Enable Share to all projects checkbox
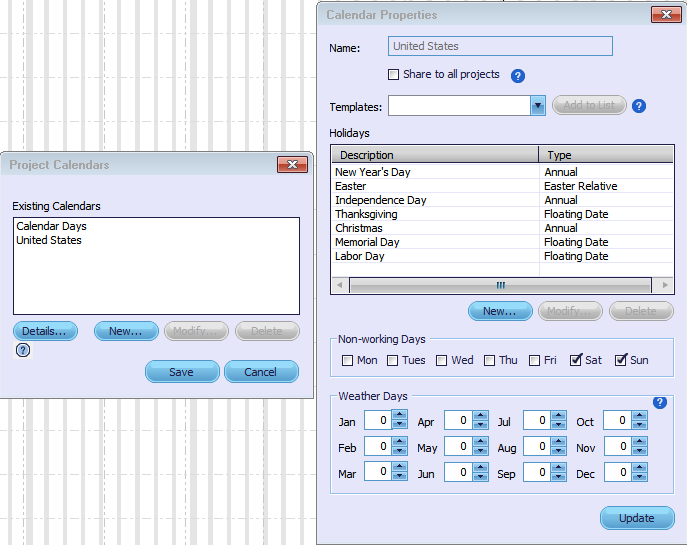This screenshot has height=545, width=687. [393, 74]
